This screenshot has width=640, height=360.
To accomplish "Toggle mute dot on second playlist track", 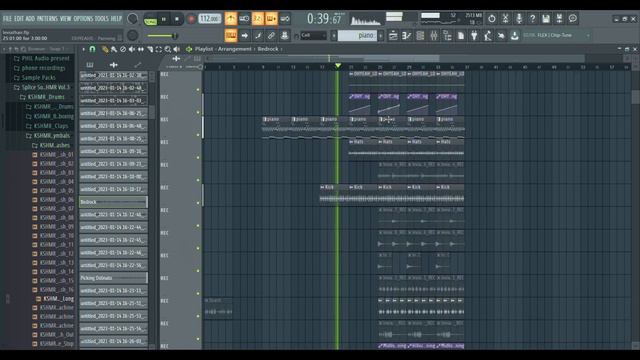I will point(198,112).
